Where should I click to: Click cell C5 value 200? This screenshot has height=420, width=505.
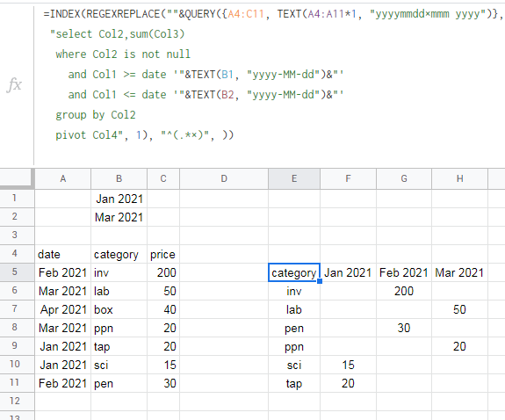pos(163,272)
